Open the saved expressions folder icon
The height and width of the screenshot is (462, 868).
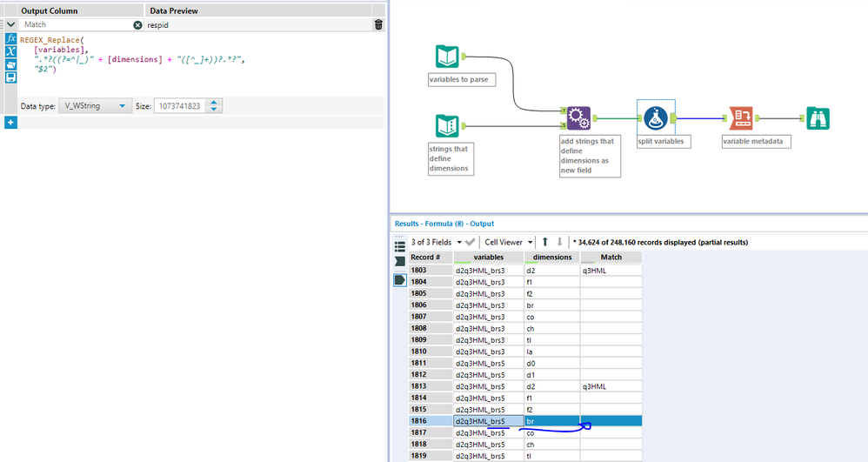[x=10, y=65]
